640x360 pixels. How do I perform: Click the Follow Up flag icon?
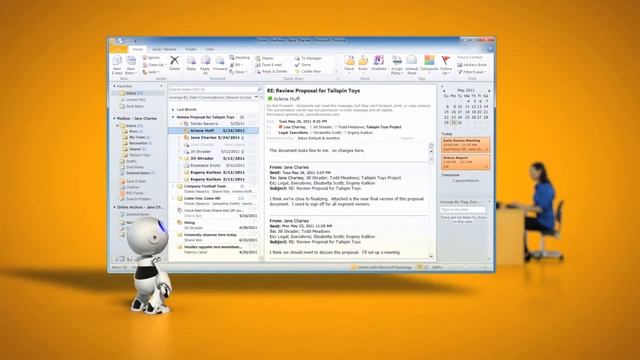[x=446, y=61]
